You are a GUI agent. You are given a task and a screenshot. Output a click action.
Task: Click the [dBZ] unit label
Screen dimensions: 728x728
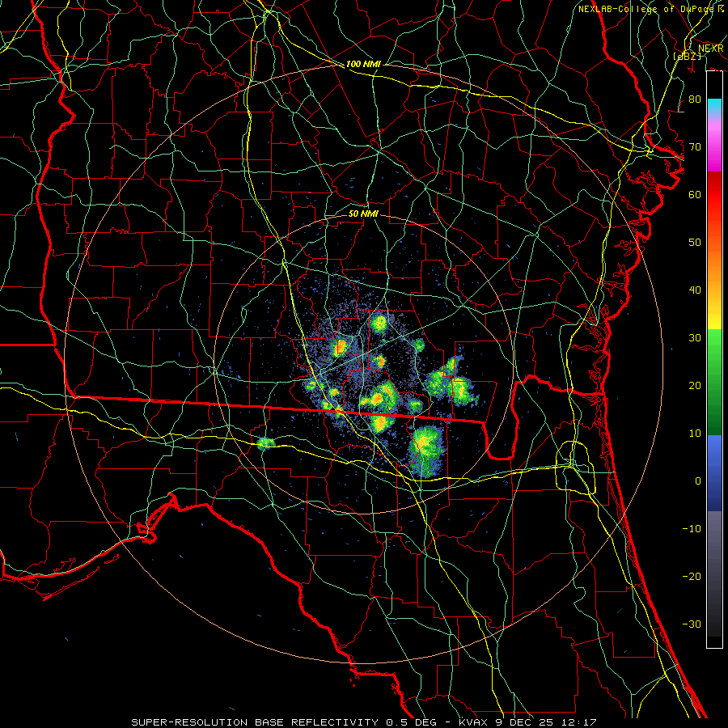click(x=687, y=56)
